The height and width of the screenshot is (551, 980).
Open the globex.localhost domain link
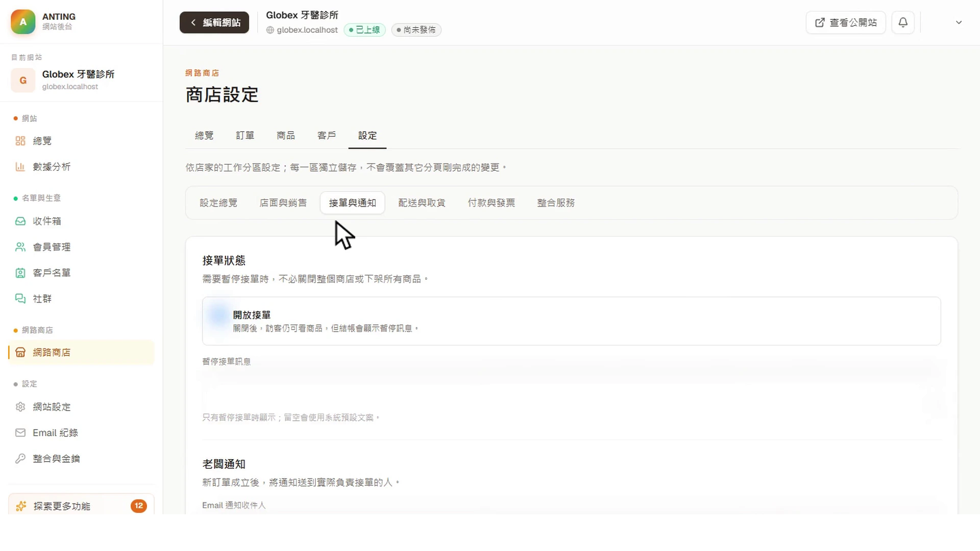[x=307, y=30]
